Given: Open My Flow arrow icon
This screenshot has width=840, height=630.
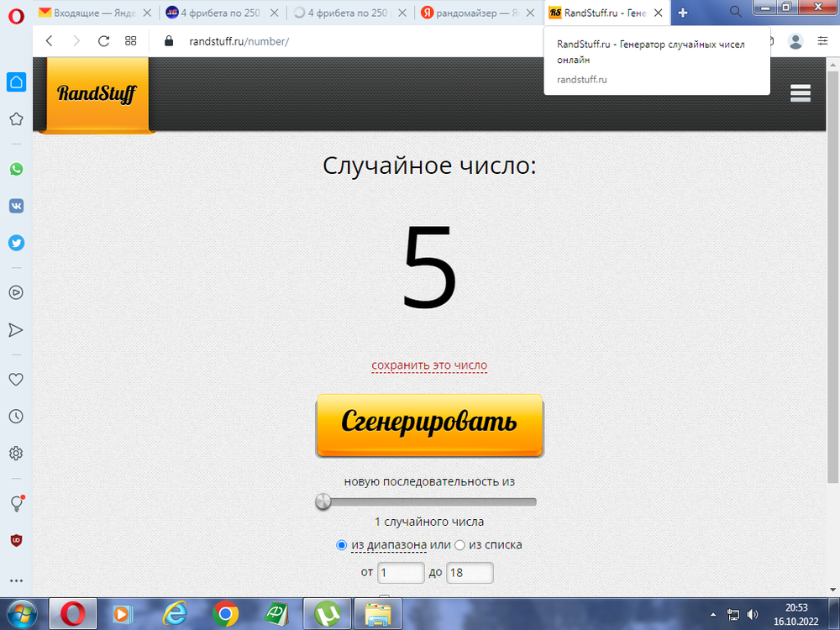Looking at the screenshot, I should 16,330.
